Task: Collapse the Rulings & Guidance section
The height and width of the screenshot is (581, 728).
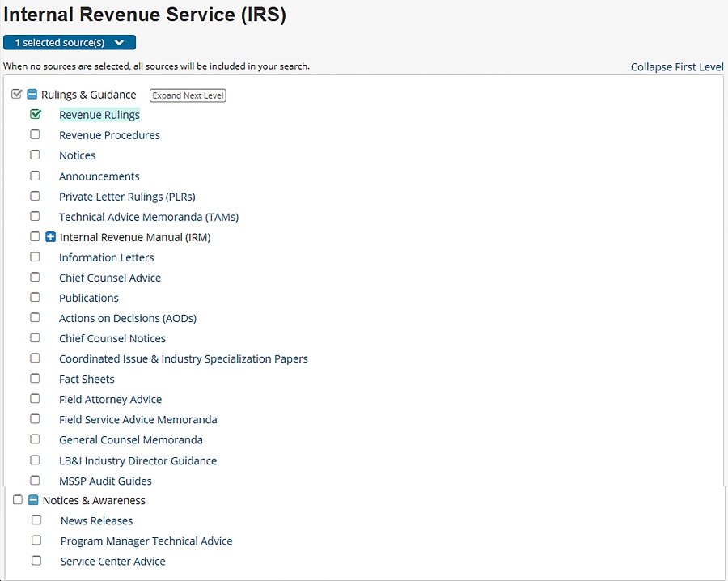Action: (x=32, y=95)
